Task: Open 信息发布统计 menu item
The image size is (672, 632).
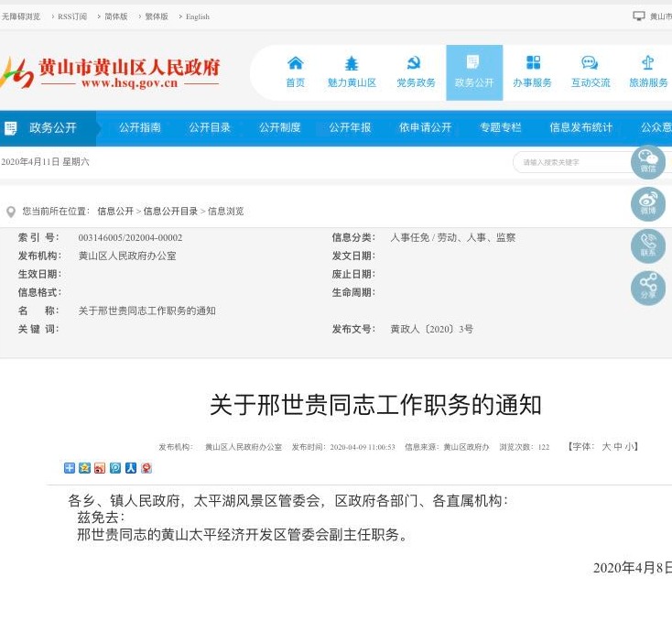Action: (581, 127)
